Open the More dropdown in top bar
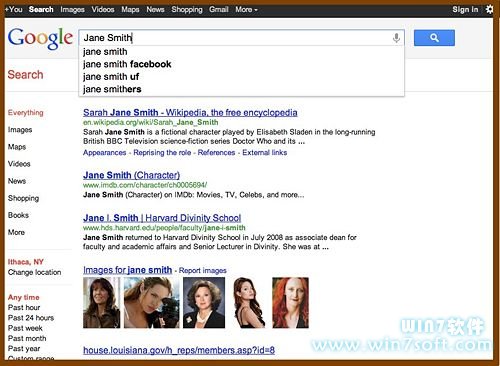This screenshot has width=500, height=366. [246, 10]
